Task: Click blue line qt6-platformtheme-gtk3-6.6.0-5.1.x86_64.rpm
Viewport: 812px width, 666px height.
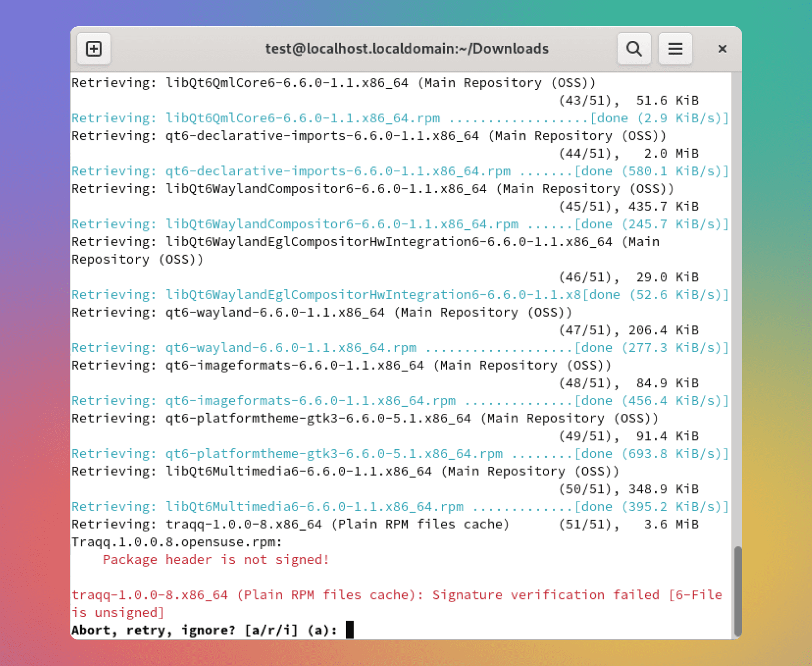Action: (x=401, y=454)
